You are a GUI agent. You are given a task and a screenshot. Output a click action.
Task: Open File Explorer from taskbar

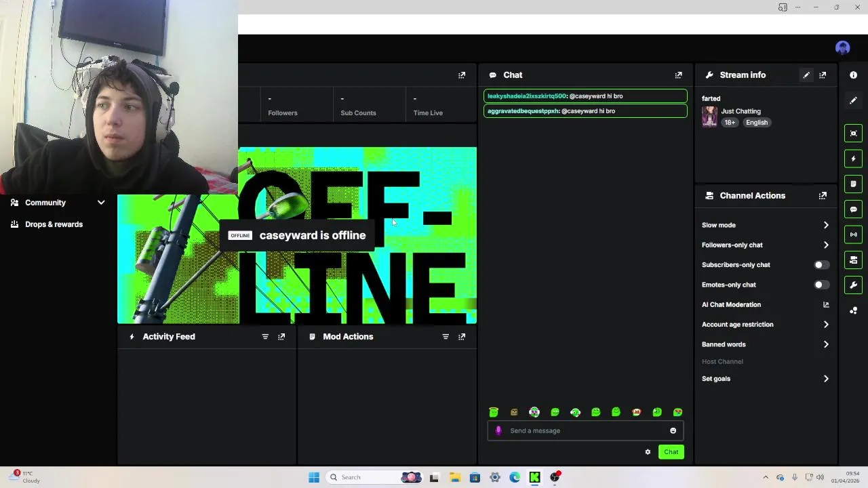point(454,478)
